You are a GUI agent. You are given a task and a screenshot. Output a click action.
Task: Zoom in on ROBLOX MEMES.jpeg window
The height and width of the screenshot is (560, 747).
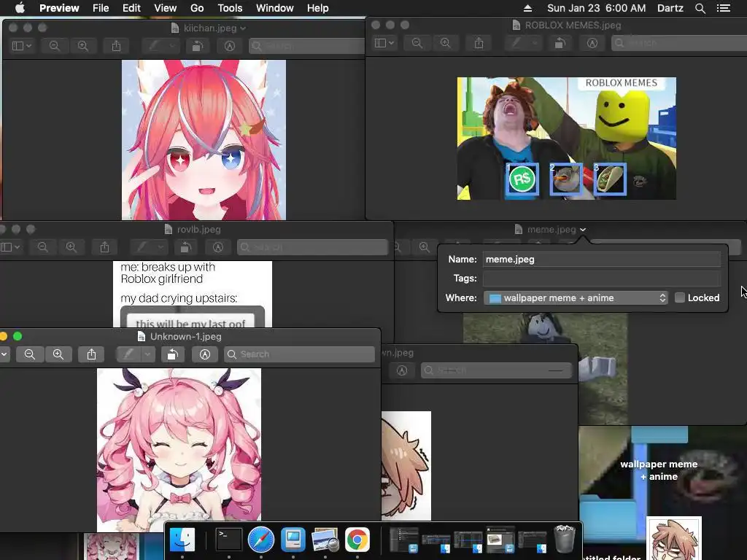coord(446,43)
